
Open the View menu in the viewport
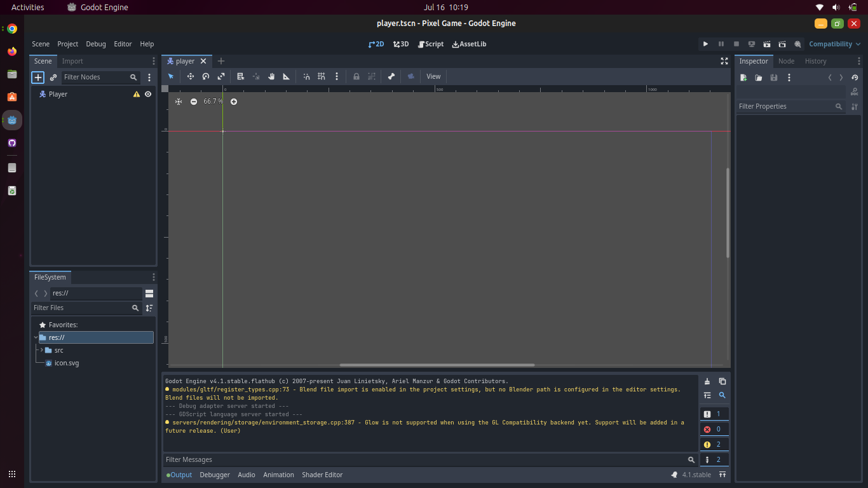tap(433, 76)
